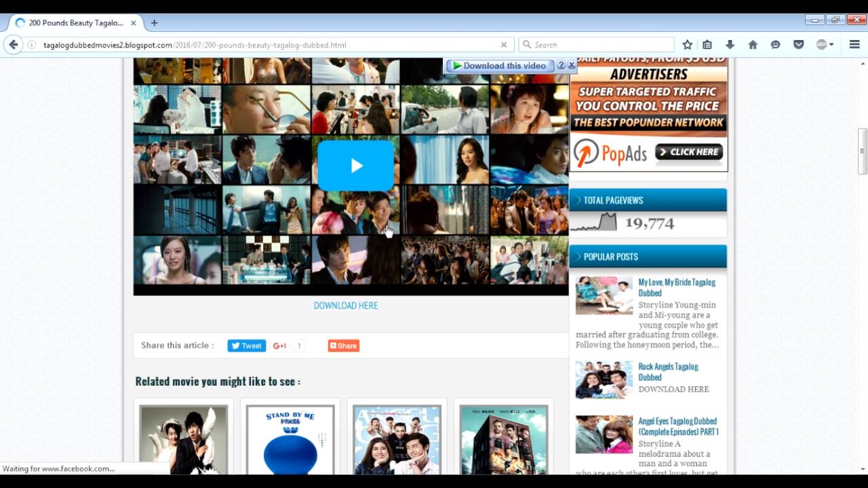This screenshot has width=868, height=488.
Task: Click the PopAds CLICK HERE button
Action: click(x=689, y=152)
